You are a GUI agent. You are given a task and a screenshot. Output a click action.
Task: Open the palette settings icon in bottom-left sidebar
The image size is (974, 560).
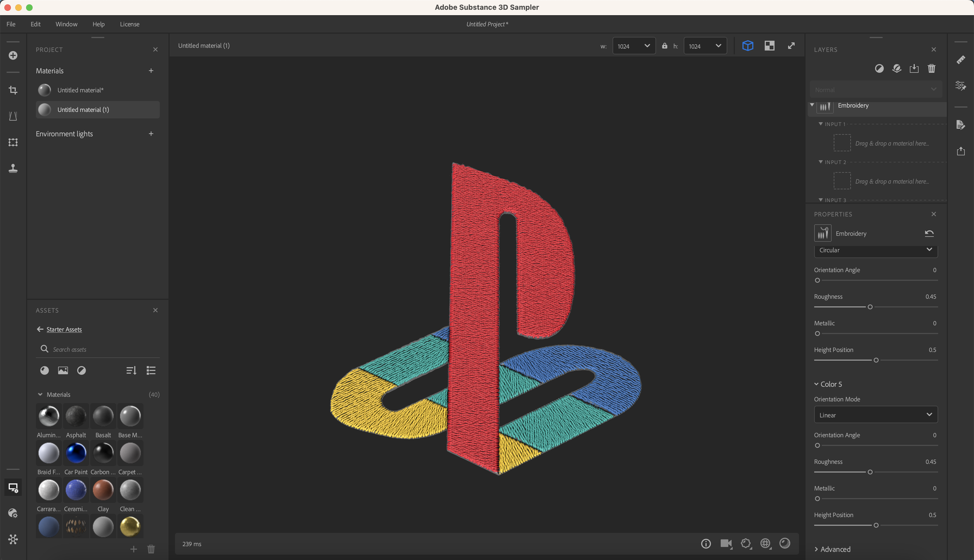coord(13,513)
